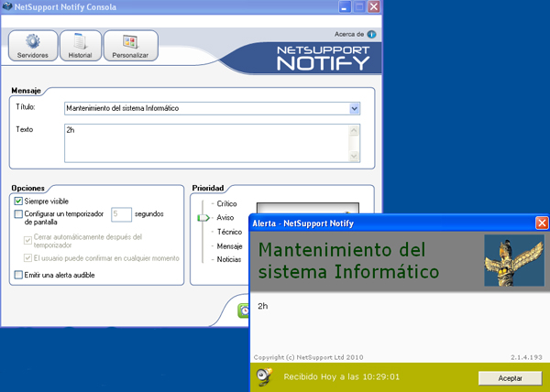Viewport: 550px width, 392px height.
Task: Click Aceptar in the alert window
Action: click(510, 378)
